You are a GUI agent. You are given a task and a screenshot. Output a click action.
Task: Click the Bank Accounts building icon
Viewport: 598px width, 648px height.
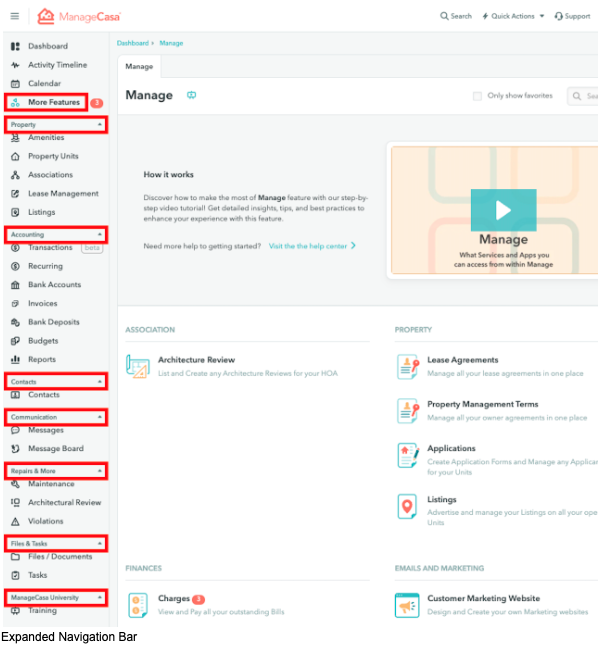(x=15, y=285)
